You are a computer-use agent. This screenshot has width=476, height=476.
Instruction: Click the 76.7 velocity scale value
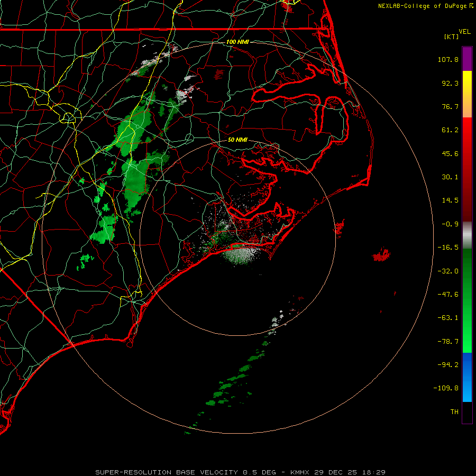[x=450, y=106]
